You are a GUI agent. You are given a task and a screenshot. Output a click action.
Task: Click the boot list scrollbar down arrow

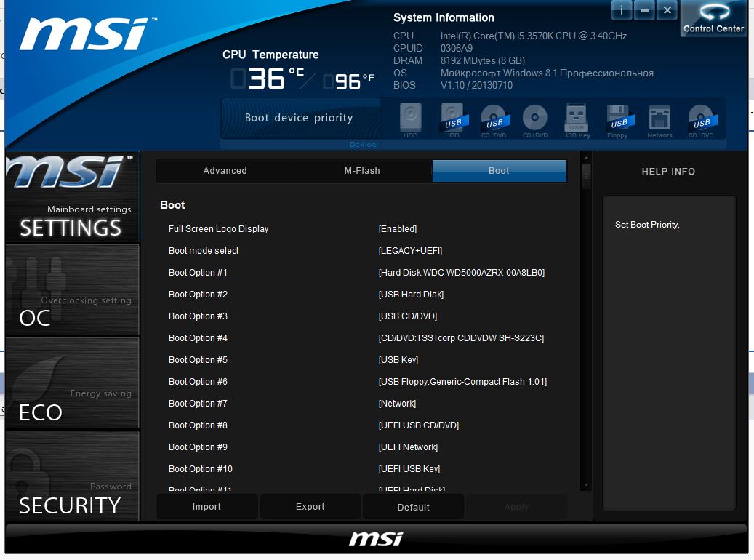click(586, 485)
